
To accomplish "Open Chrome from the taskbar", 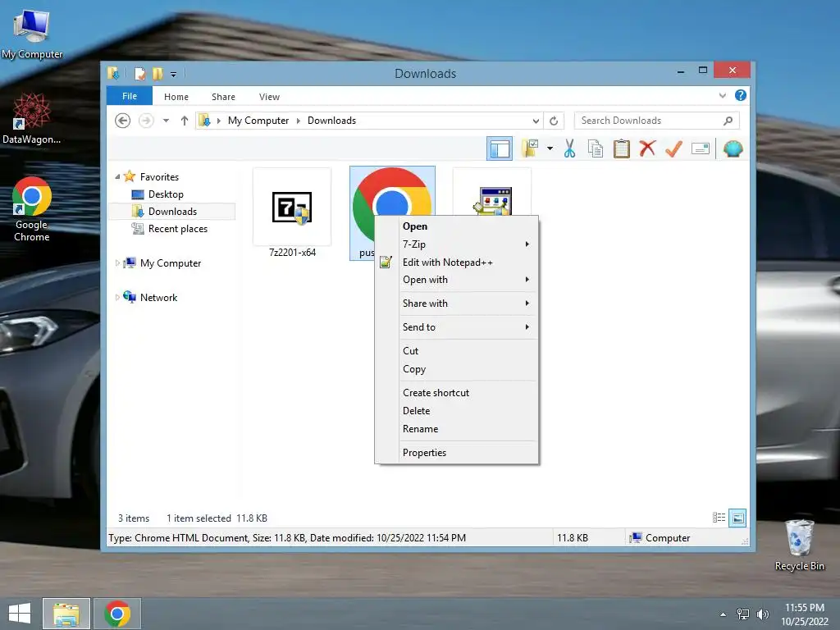I will click(x=117, y=614).
